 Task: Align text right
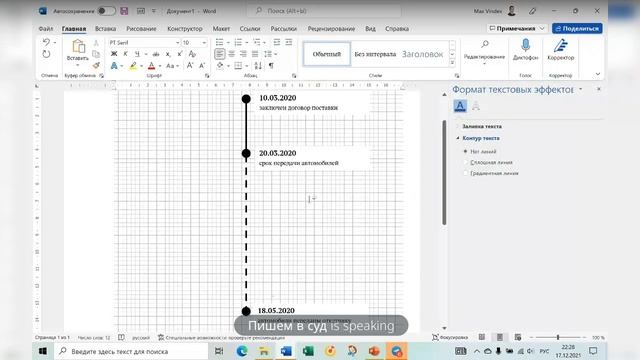point(243,54)
